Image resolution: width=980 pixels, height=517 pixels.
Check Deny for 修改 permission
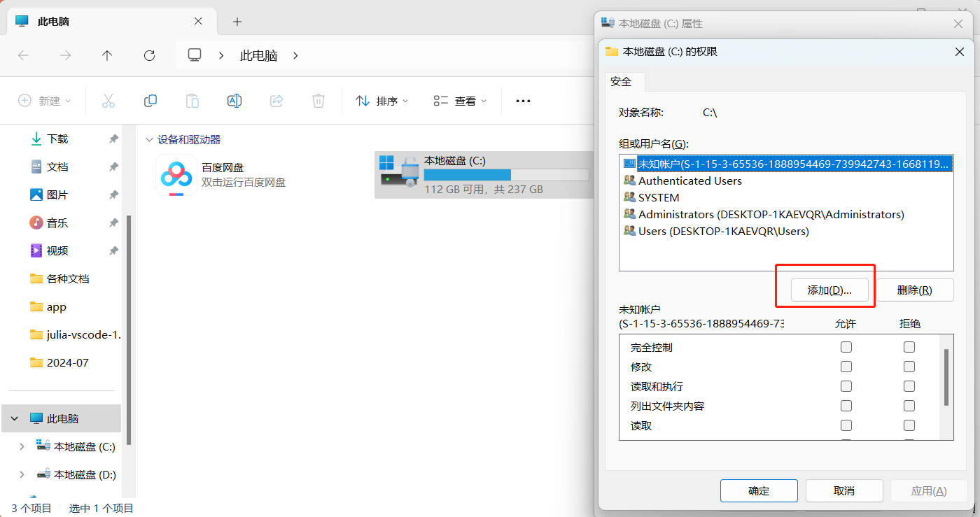(x=909, y=367)
